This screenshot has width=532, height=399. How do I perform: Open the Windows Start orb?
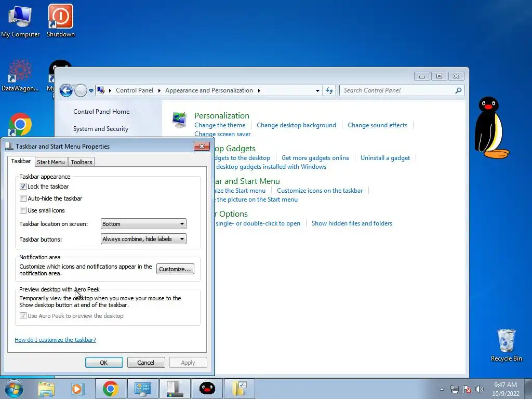pyautogui.click(x=14, y=389)
